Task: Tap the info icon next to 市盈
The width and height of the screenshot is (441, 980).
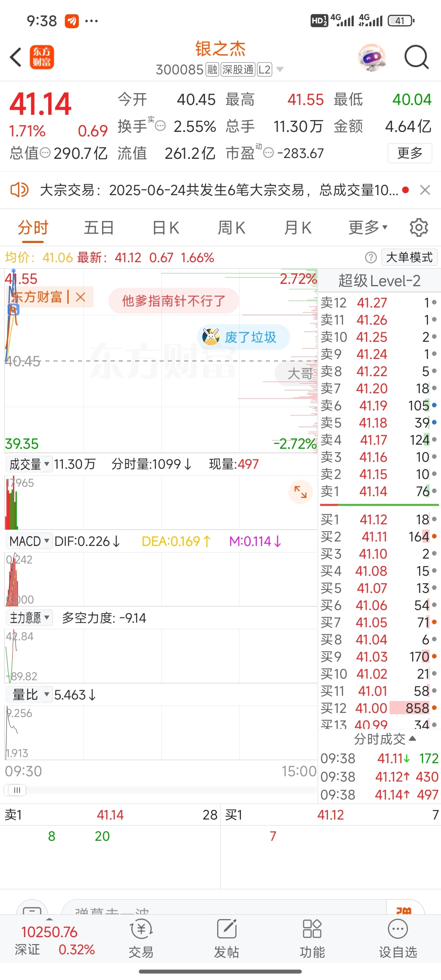Action: pos(268,153)
